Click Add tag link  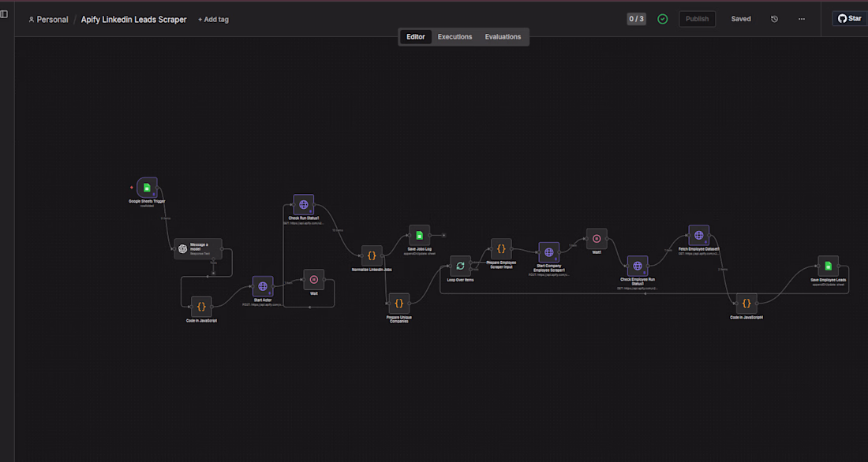coord(214,20)
